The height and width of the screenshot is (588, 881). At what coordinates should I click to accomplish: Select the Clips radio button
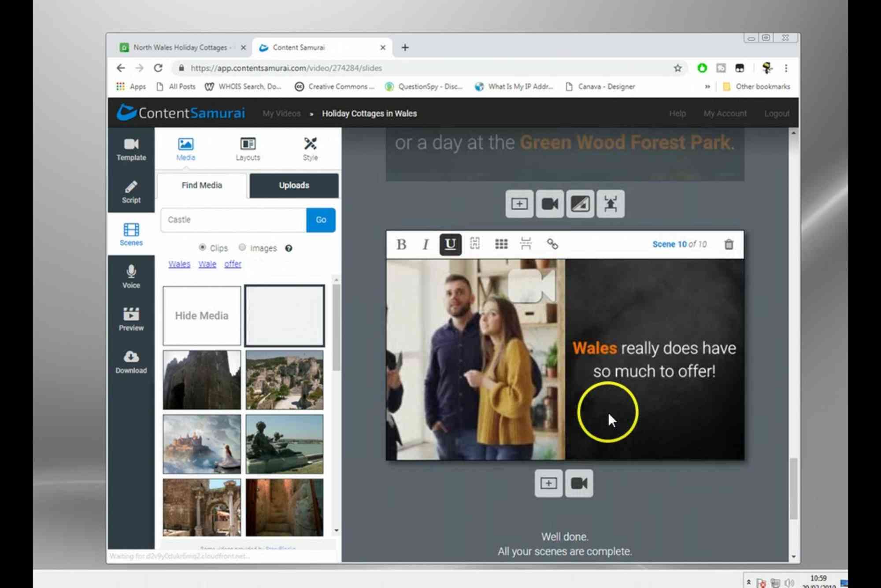tap(203, 248)
